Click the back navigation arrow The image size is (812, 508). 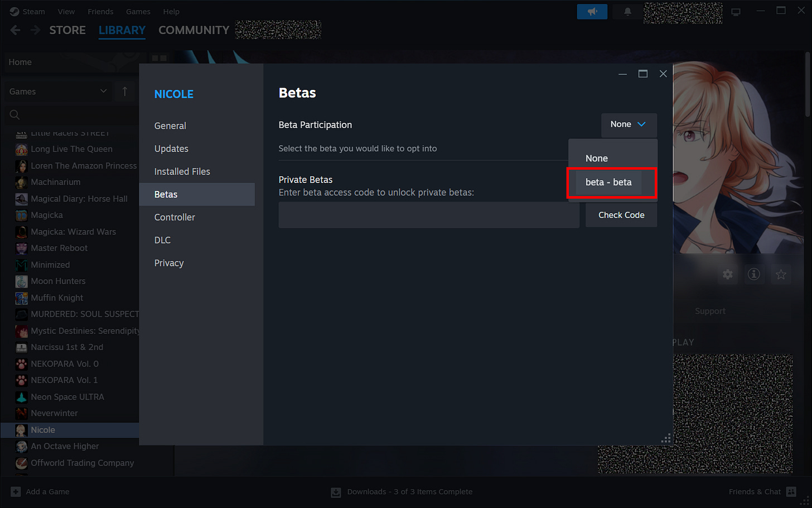16,30
